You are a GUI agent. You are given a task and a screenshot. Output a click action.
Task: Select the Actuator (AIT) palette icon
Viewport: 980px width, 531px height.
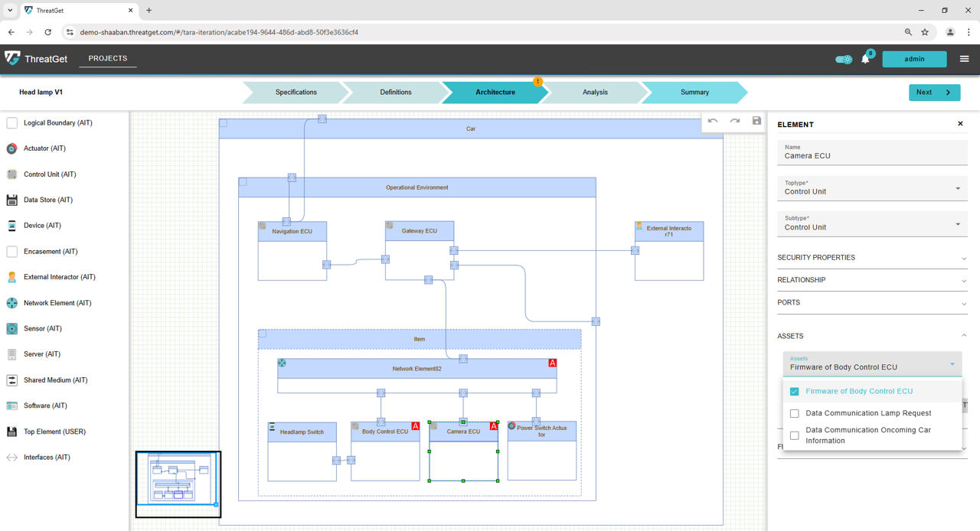click(11, 148)
